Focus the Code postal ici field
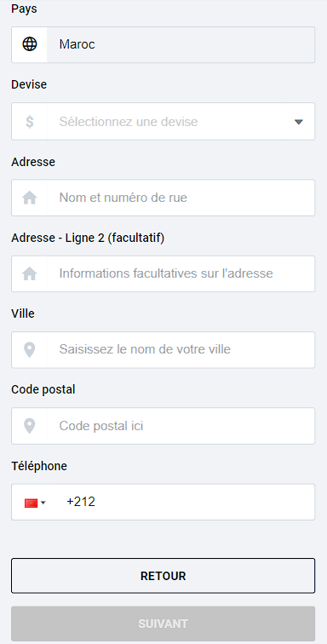Image resolution: width=327 pixels, height=644 pixels. tap(181, 426)
